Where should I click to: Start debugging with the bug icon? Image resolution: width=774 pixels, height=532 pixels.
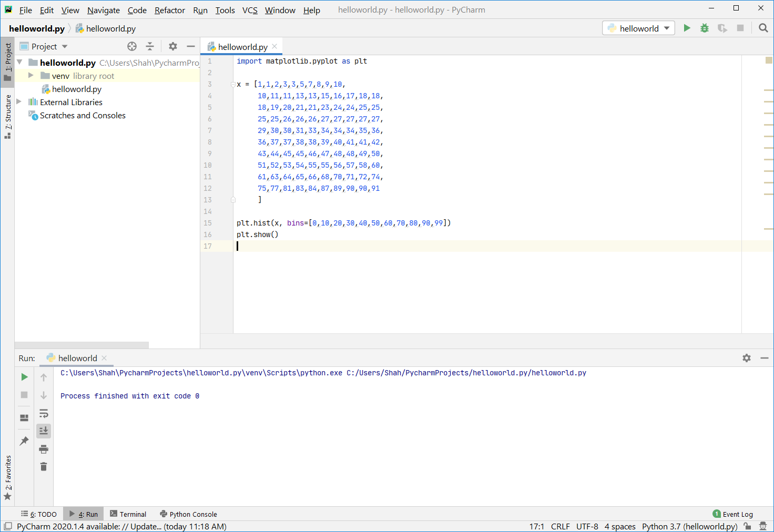pos(705,28)
